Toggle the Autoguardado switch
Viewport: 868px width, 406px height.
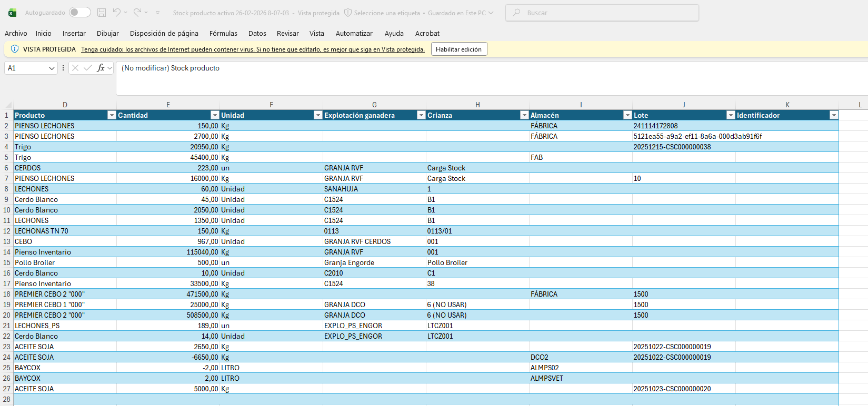click(80, 13)
